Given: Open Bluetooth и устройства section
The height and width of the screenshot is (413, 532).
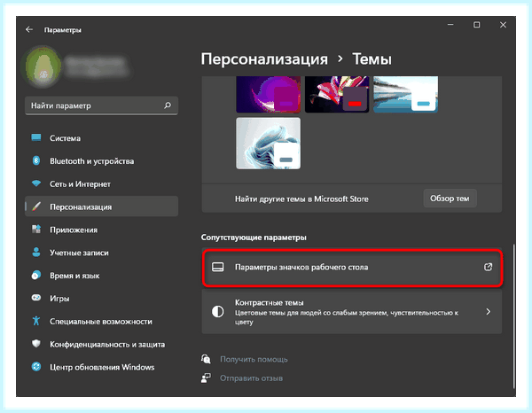Looking at the screenshot, I should (101, 160).
